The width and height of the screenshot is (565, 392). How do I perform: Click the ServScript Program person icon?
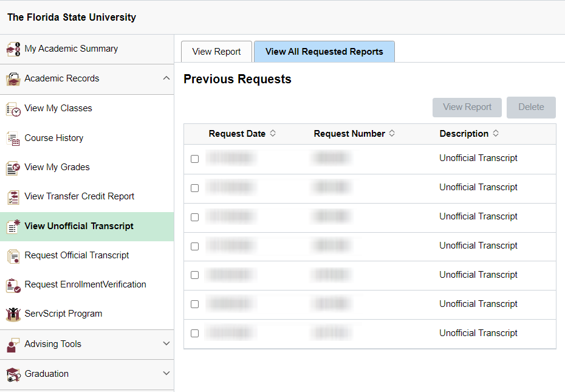tap(13, 314)
